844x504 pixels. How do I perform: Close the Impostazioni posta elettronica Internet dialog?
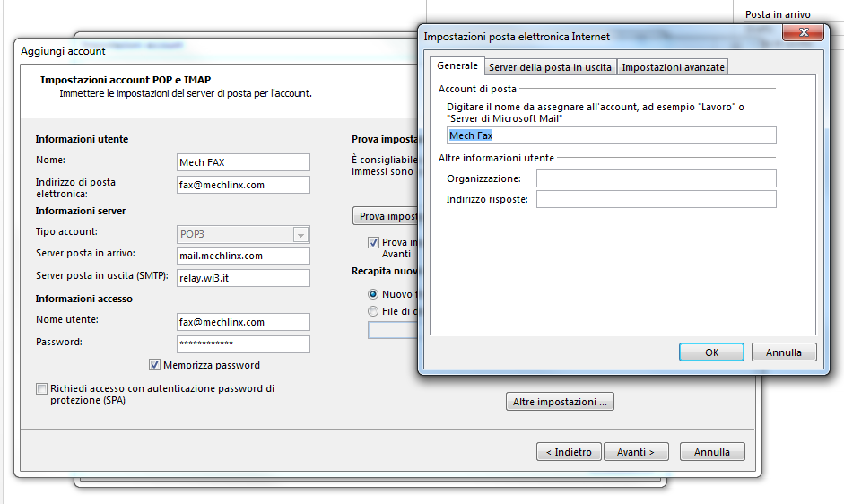(801, 33)
